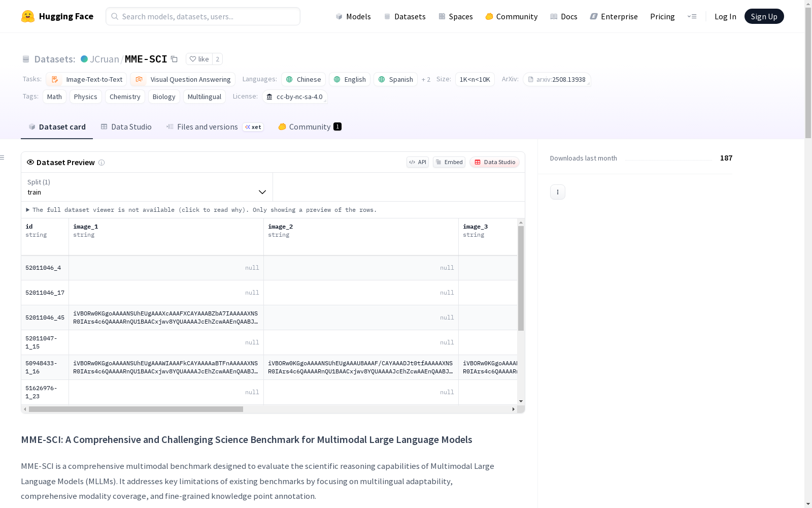This screenshot has height=508, width=812.
Task: Click the Multilingual tag
Action: point(205,97)
